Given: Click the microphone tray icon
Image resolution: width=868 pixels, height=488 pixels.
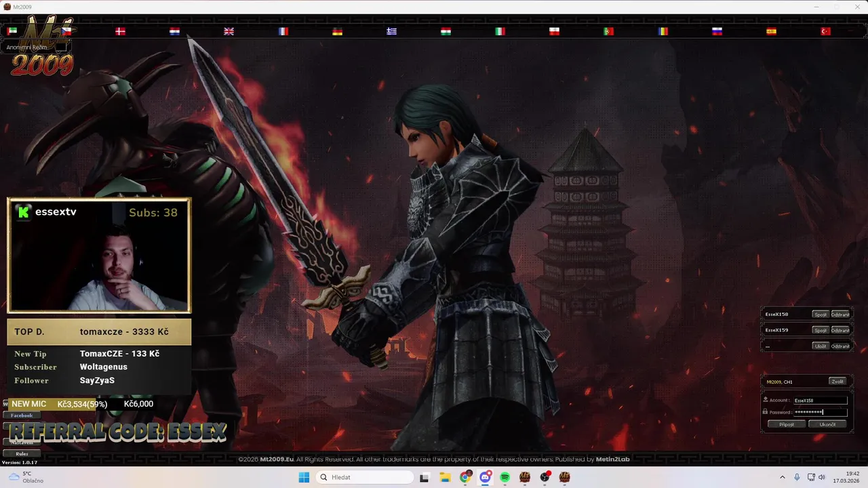Looking at the screenshot, I should pyautogui.click(x=797, y=477).
